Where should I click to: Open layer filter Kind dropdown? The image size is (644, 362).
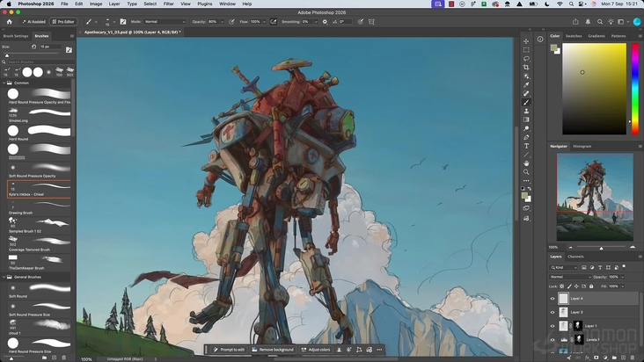[564, 267]
